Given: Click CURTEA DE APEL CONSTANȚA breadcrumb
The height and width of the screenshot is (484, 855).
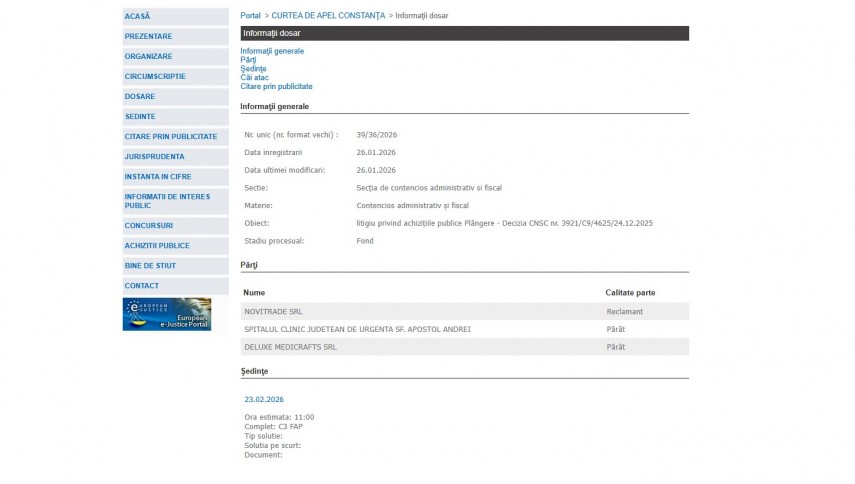Looking at the screenshot, I should (x=328, y=16).
